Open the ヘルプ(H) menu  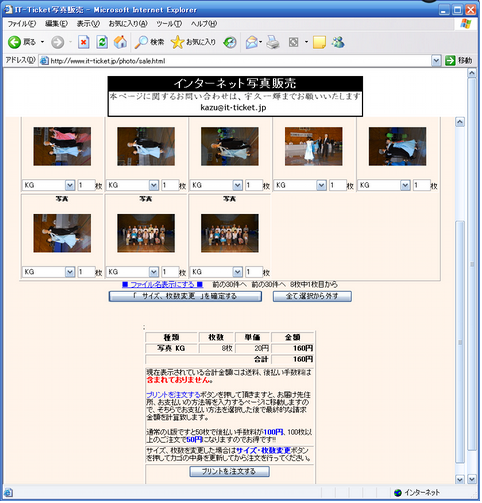pos(204,24)
